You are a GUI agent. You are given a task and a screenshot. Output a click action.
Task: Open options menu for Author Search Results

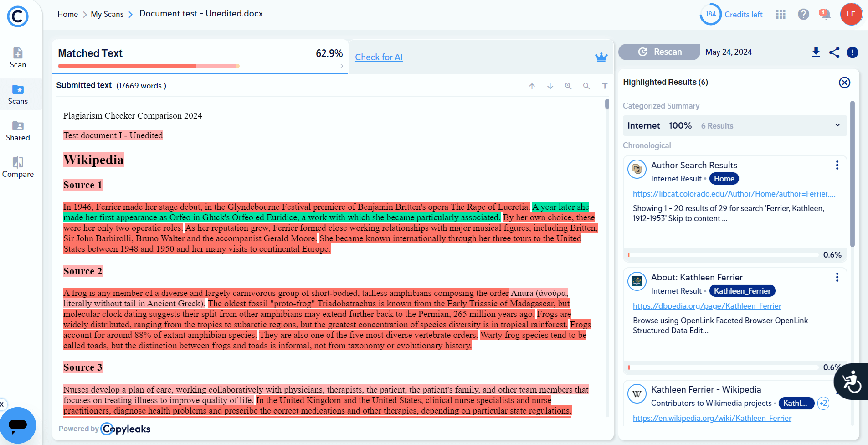pos(837,165)
